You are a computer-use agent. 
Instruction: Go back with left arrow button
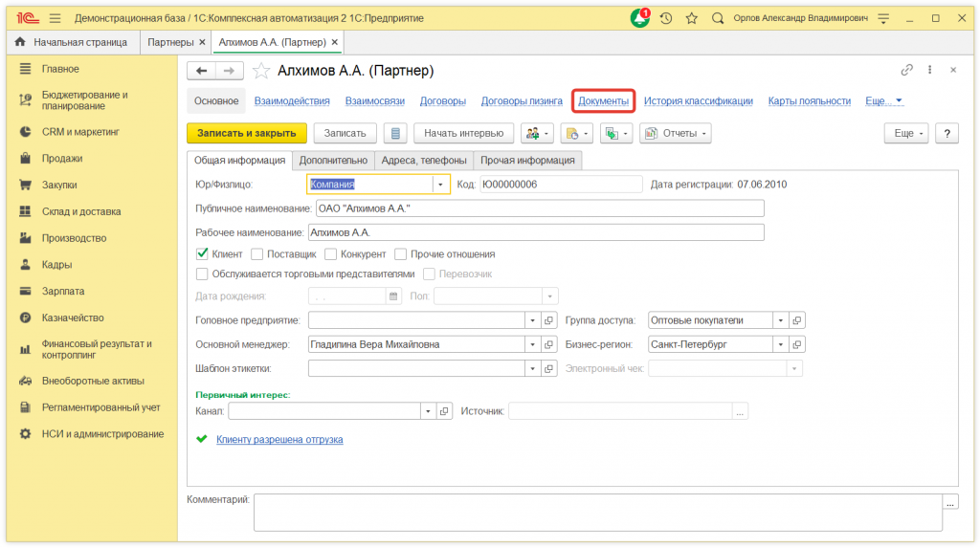[201, 71]
